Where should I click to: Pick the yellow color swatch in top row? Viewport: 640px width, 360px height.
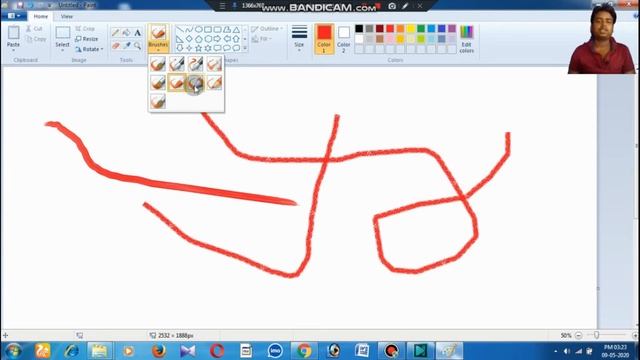tap(411, 29)
